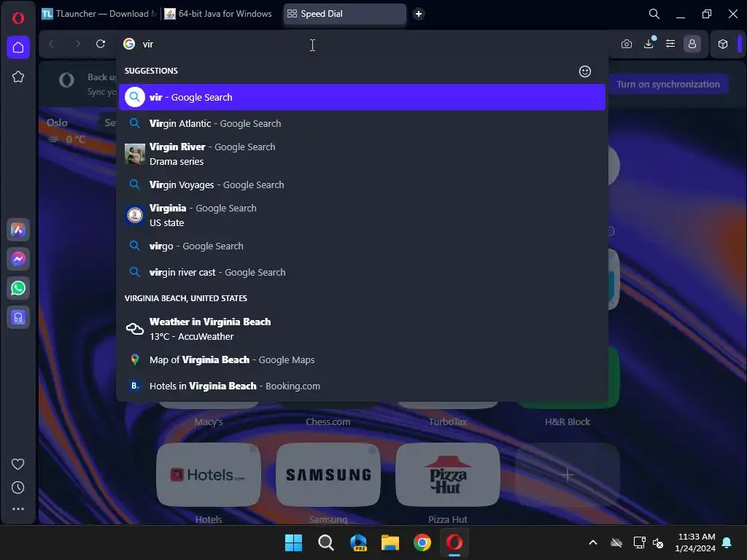747x560 pixels.
Task: Launch Google Chrome from taskbar
Action: click(x=422, y=542)
